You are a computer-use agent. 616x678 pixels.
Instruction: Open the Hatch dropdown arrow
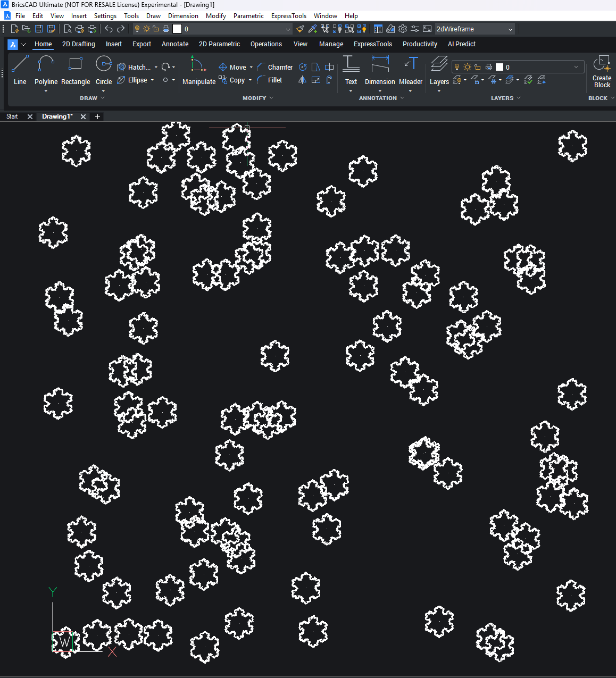(x=156, y=68)
